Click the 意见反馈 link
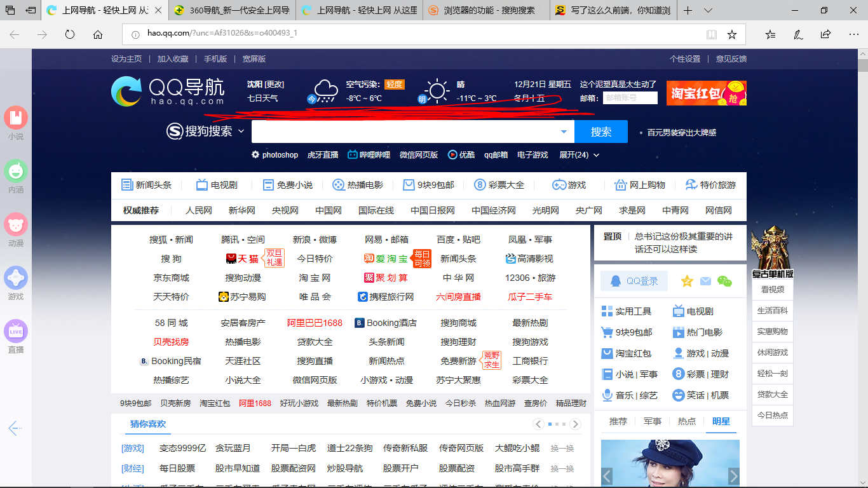Viewport: 868px width, 488px height. click(x=731, y=58)
